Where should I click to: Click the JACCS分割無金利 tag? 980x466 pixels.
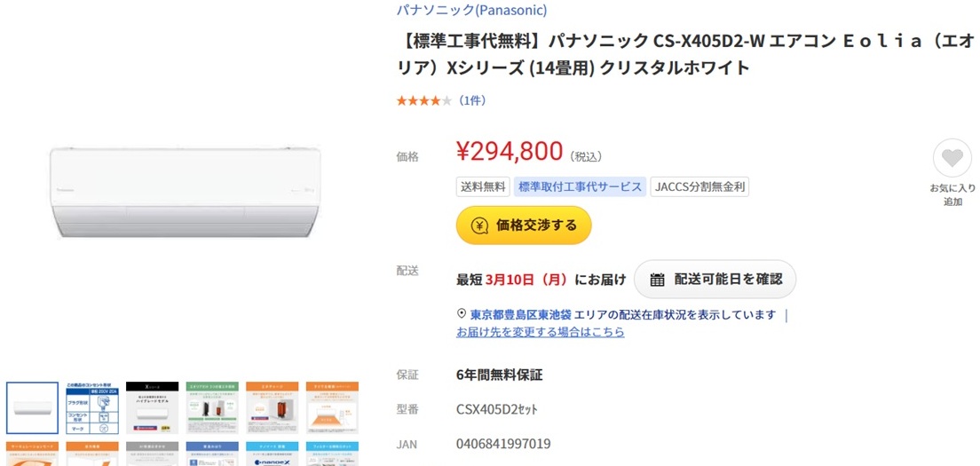pos(699,187)
